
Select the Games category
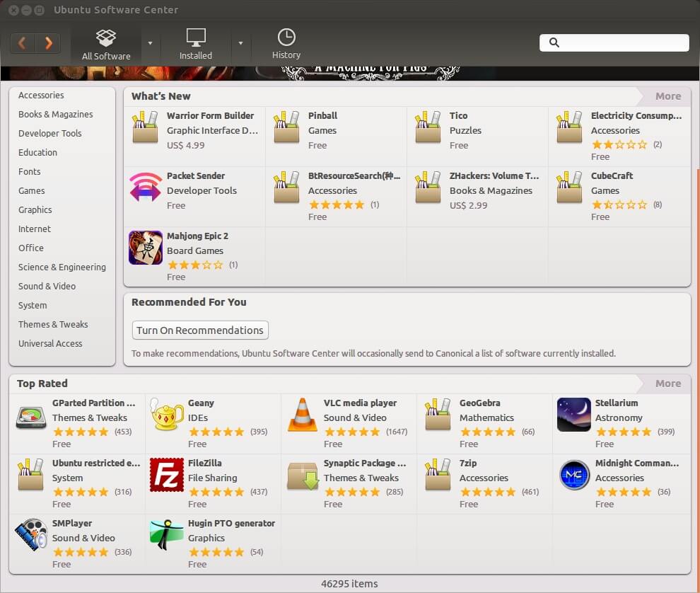[31, 190]
